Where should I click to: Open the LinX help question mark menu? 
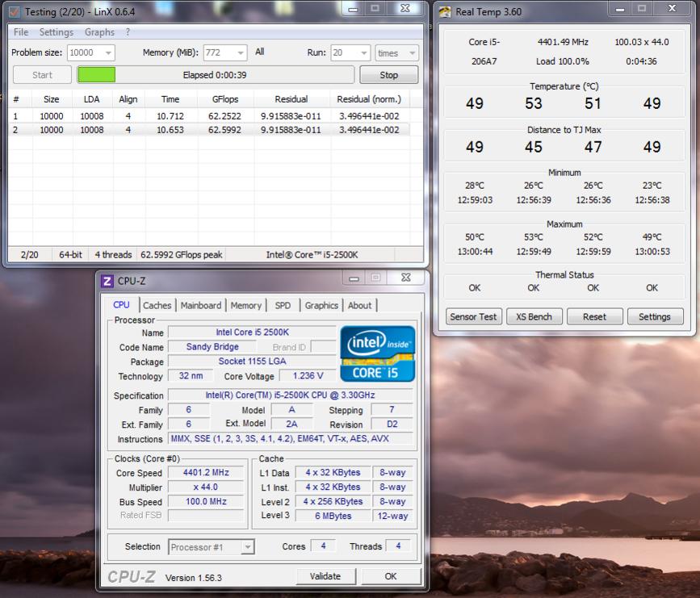pos(128,32)
